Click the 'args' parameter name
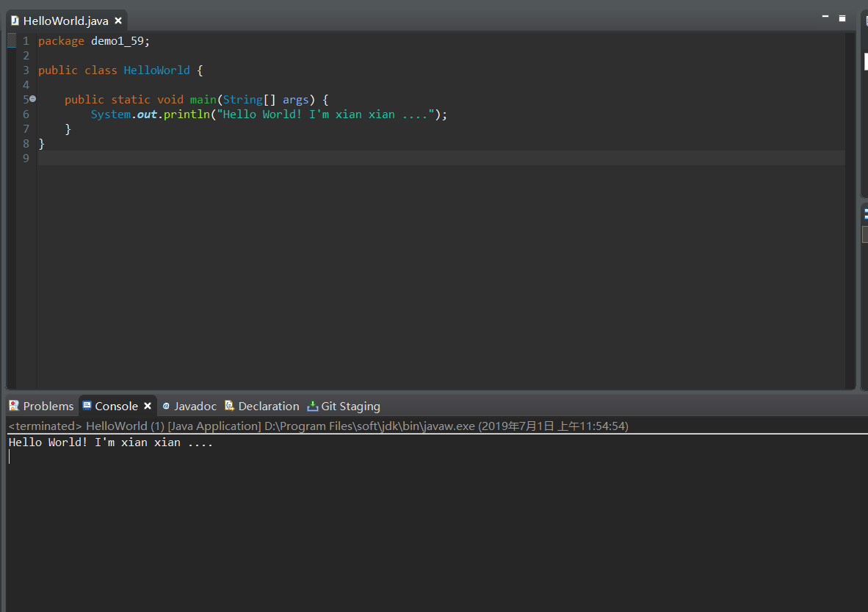This screenshot has width=868, height=612. [x=296, y=100]
